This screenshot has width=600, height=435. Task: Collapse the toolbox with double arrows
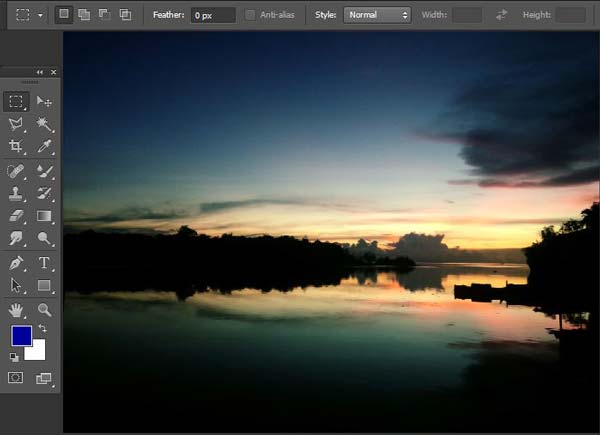point(40,72)
